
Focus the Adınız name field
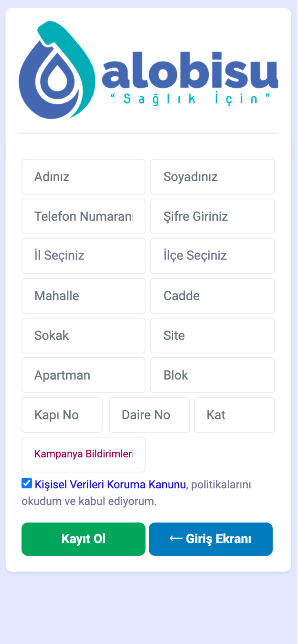[x=83, y=177]
